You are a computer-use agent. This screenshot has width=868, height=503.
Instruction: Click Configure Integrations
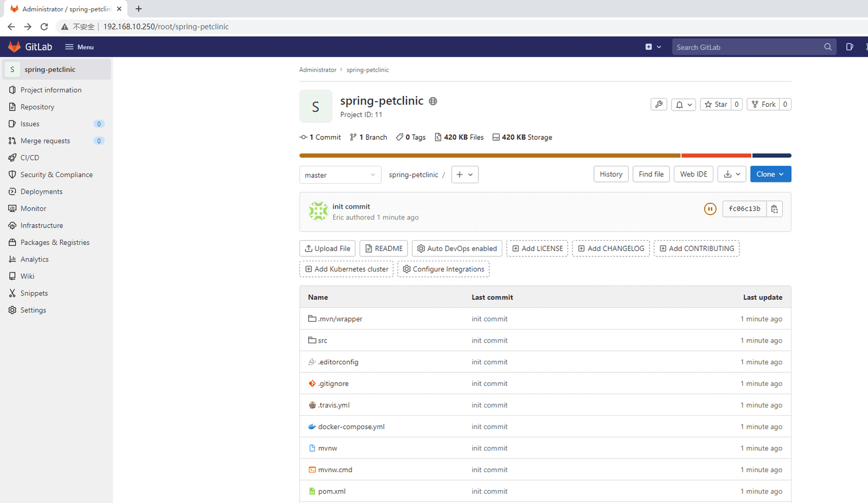[x=443, y=269]
